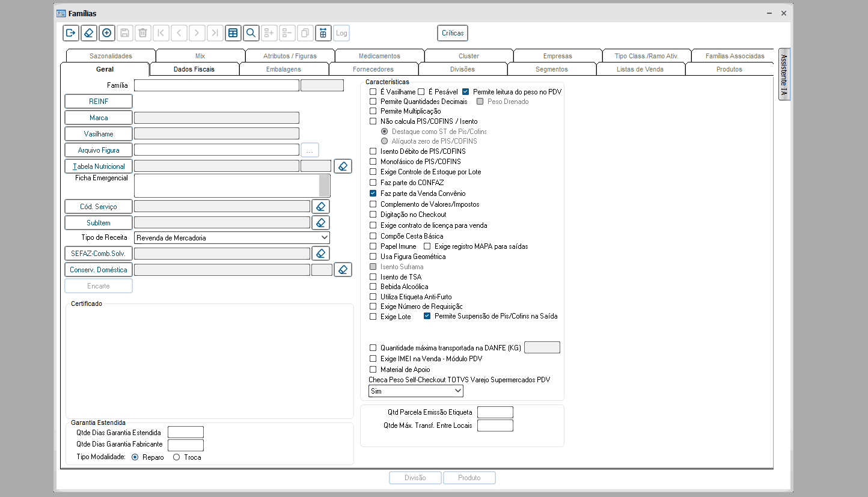
Task: Click the Arquivo Figura button
Action: click(99, 150)
